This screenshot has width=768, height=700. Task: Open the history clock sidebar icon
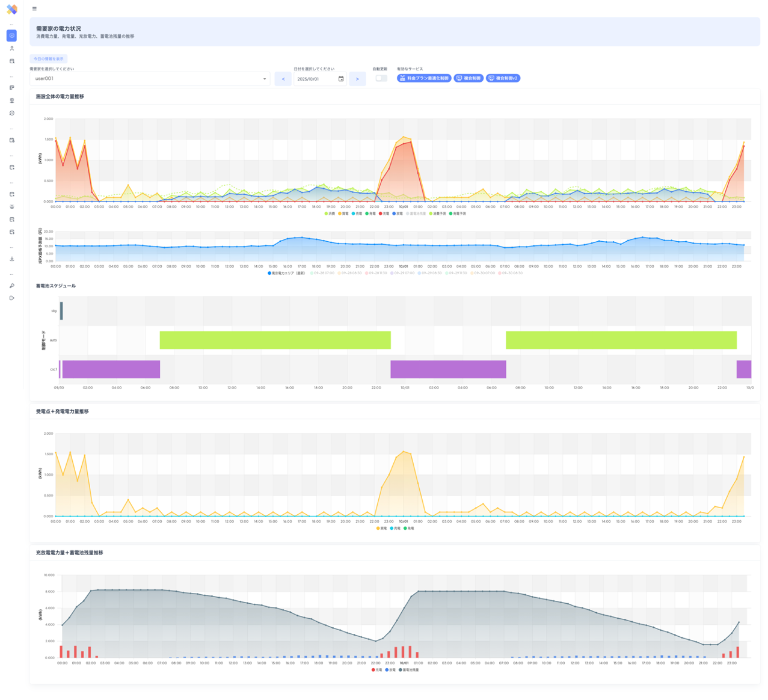pyautogui.click(x=11, y=113)
